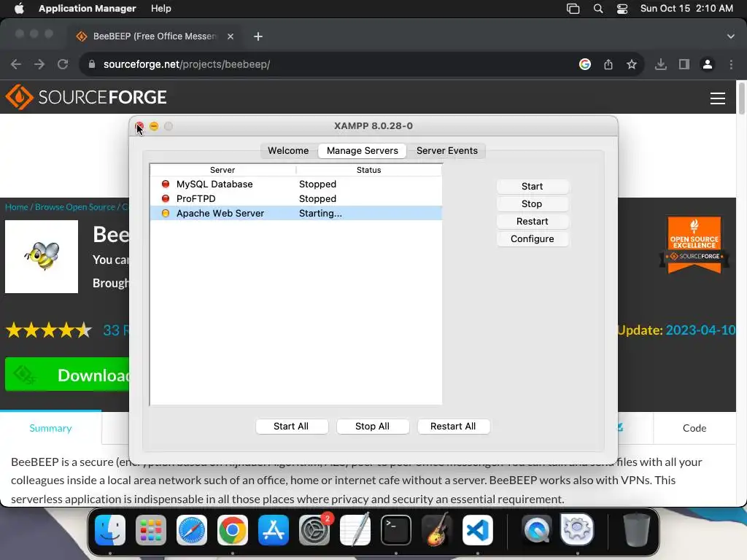Open the Apple menu
Image resolution: width=747 pixels, height=560 pixels.
click(19, 9)
